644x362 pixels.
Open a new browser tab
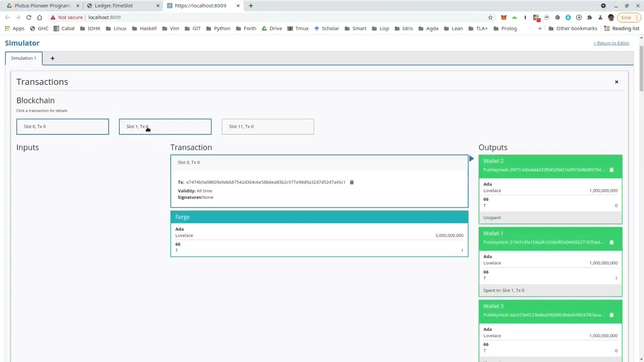coord(251,6)
